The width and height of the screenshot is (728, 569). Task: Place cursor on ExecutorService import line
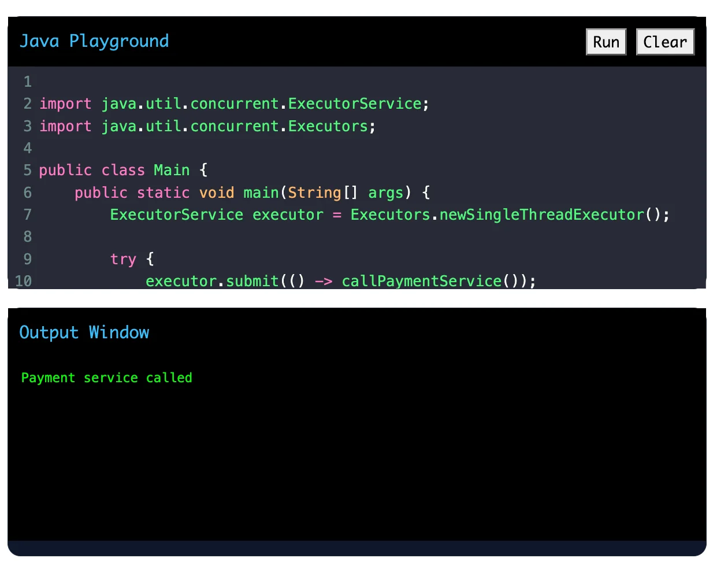pos(234,104)
